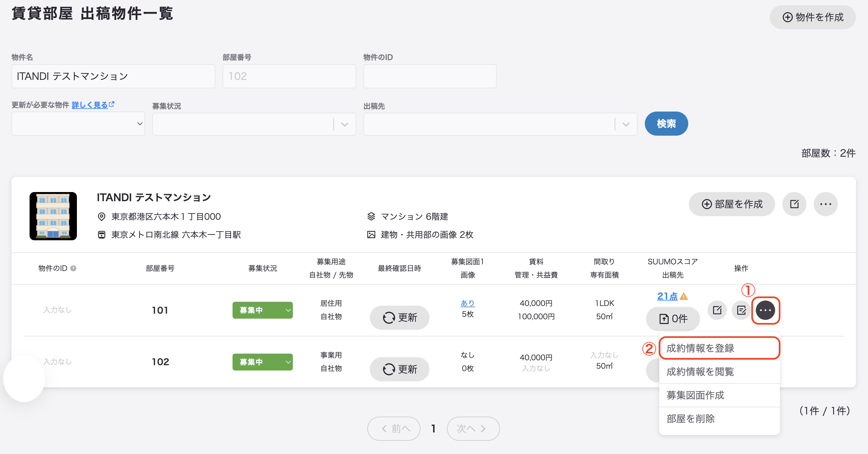Image resolution: width=868 pixels, height=454 pixels.
Task: Click the 部屋数：2件 count text
Action: coord(828,153)
